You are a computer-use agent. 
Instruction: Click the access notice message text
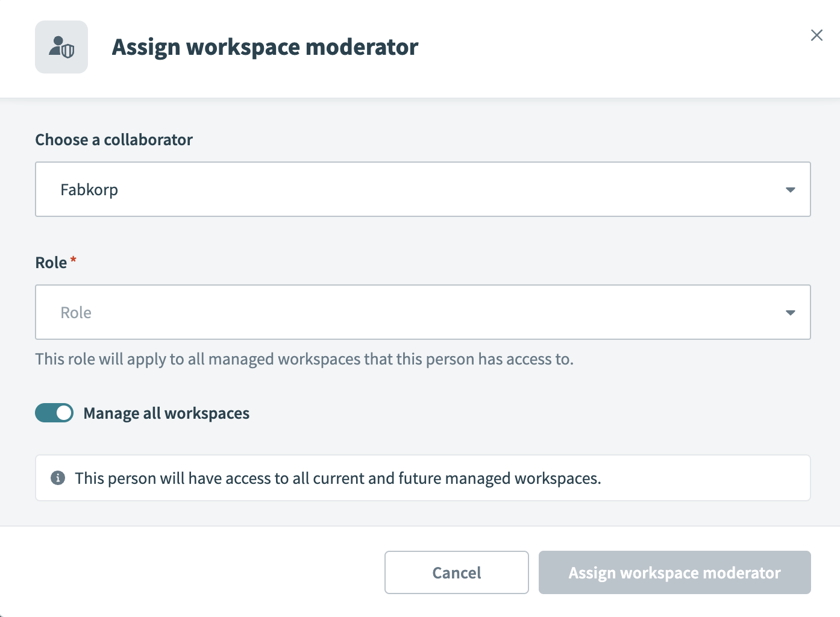click(x=337, y=478)
